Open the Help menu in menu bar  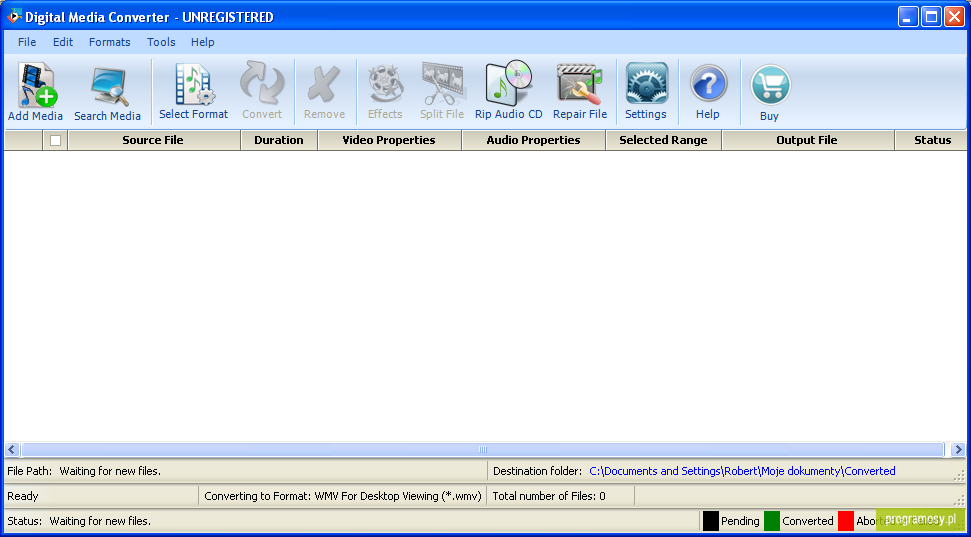(202, 42)
